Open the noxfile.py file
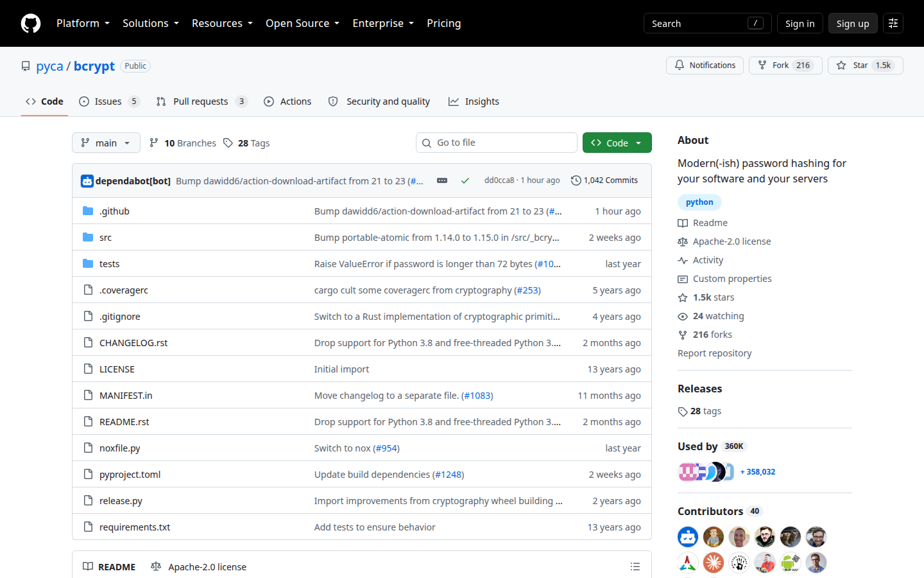 (119, 448)
